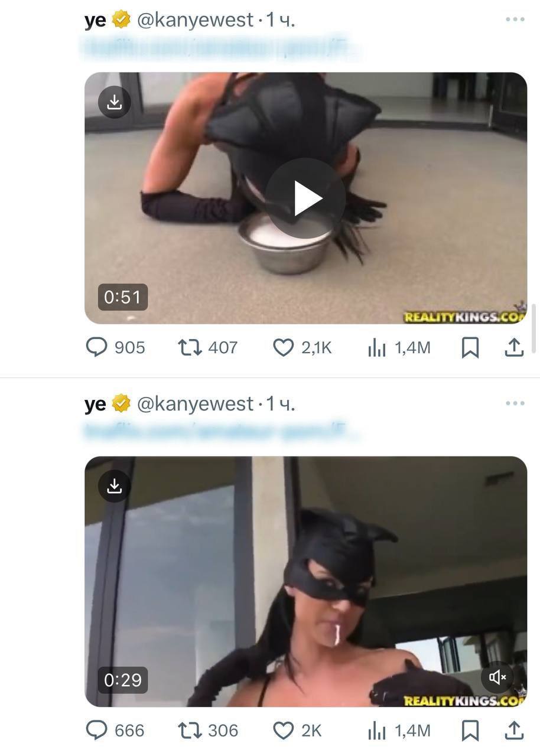Open more options on first tweet

(515, 19)
